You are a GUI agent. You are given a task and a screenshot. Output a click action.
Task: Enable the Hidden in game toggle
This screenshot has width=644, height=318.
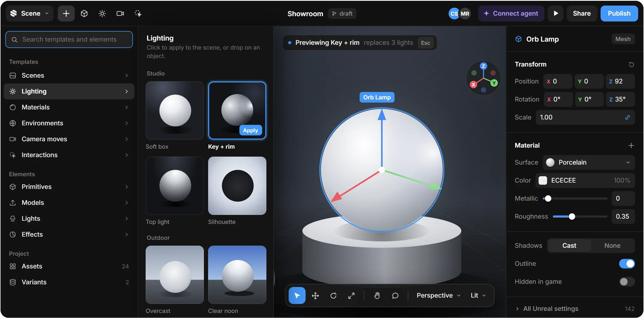pyautogui.click(x=627, y=282)
